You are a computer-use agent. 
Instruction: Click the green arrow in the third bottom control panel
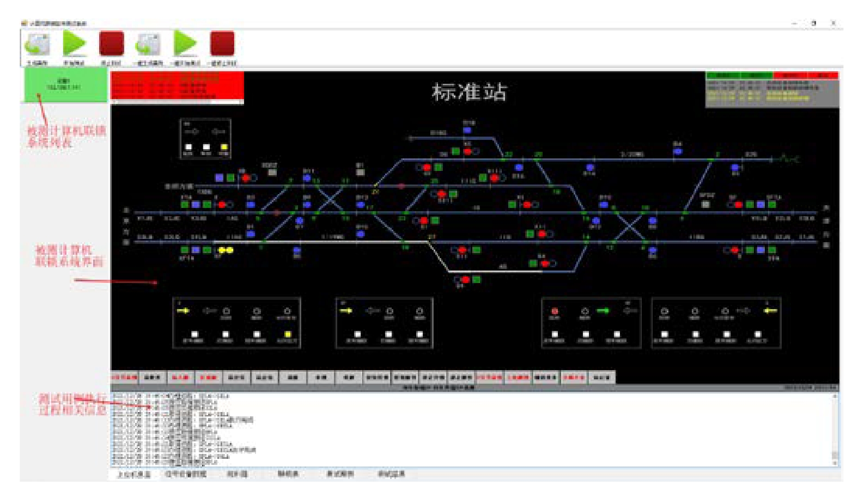pos(603,311)
